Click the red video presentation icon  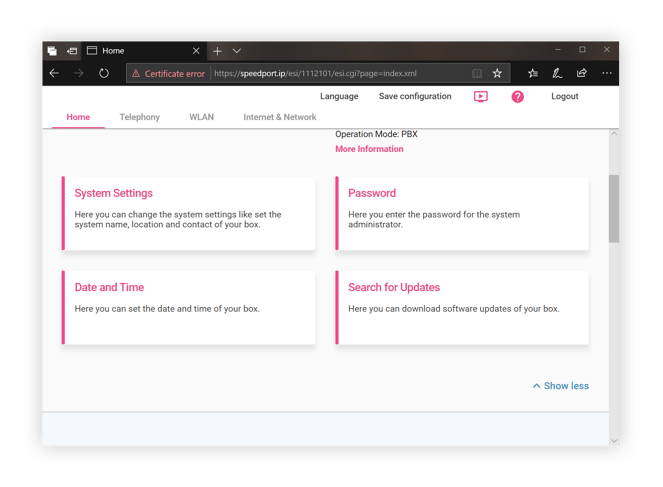coord(481,97)
